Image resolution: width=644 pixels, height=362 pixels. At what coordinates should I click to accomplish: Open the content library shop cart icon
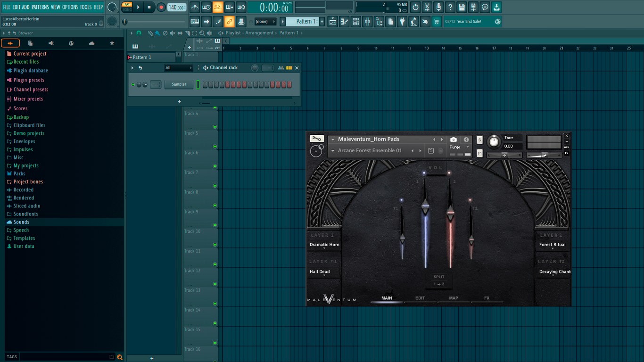point(437,21)
